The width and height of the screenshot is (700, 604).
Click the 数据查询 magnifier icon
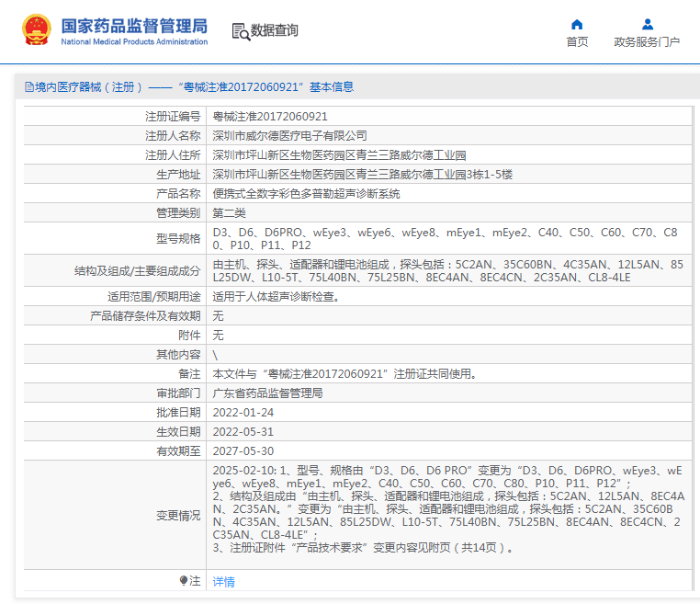pos(241,31)
